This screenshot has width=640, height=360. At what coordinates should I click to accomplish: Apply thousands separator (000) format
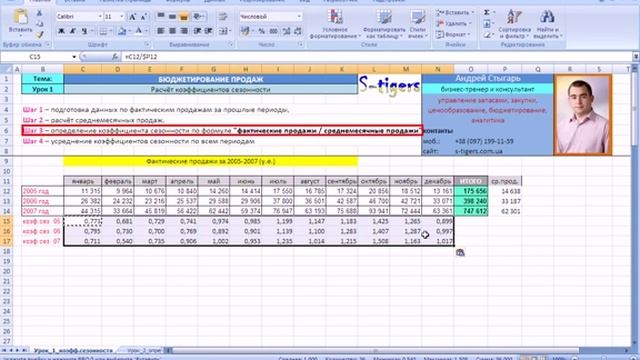click(273, 31)
